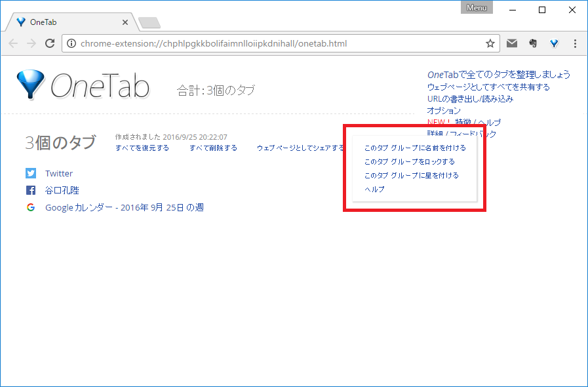Click the OneTab extension icon in toolbar
The image size is (588, 387).
554,44
